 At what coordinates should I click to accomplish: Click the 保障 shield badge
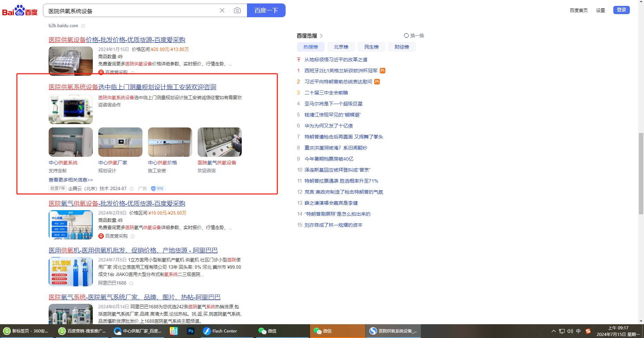coord(158,188)
